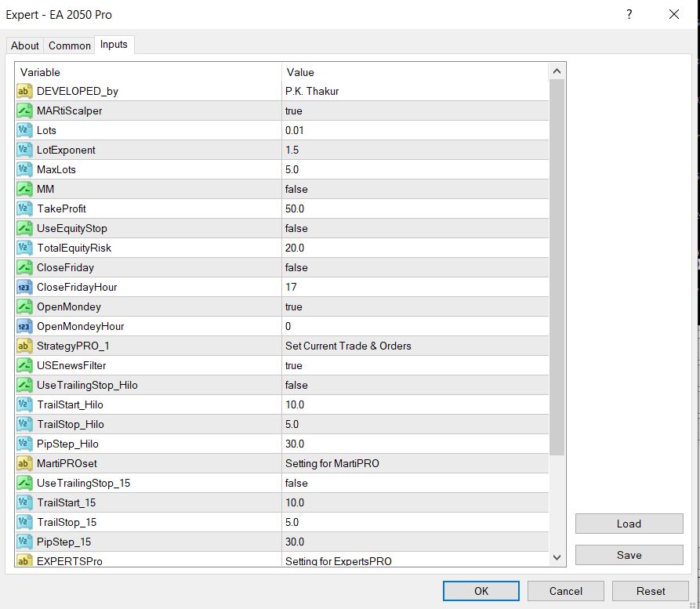The width and height of the screenshot is (700, 609).
Task: Click the ab icon beside MartiPROset
Action: (x=24, y=463)
